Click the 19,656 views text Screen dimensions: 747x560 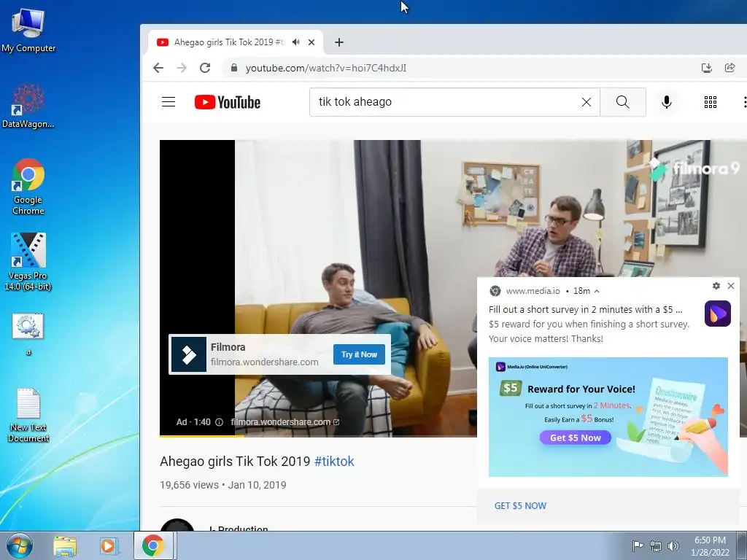(189, 485)
